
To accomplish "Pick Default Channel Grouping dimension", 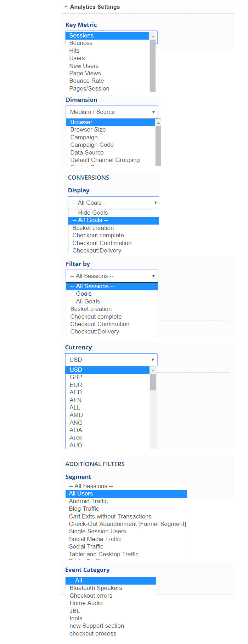I will [105, 160].
